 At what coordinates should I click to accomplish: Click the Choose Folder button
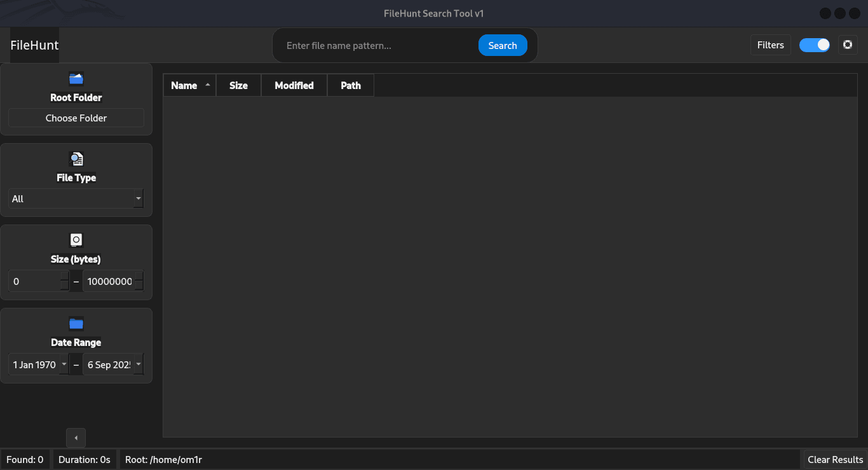click(76, 118)
